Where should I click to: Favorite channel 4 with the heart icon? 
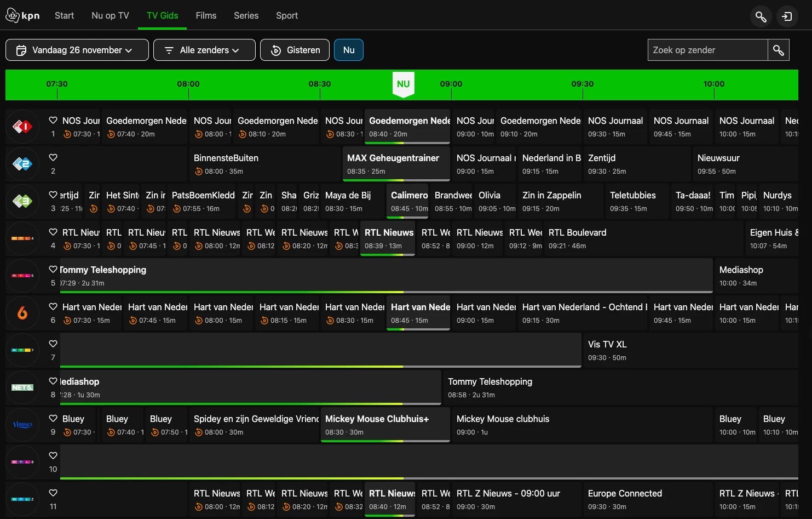point(53,232)
